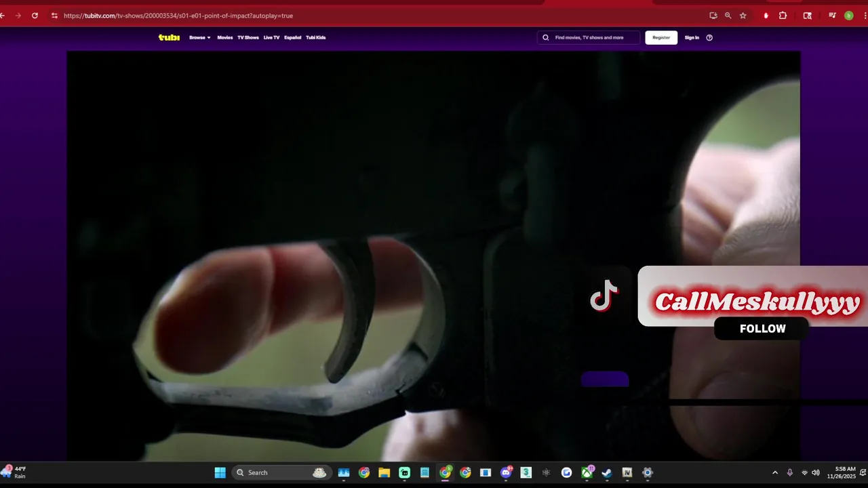Click the magnifier icon in Tubi search

(546, 37)
